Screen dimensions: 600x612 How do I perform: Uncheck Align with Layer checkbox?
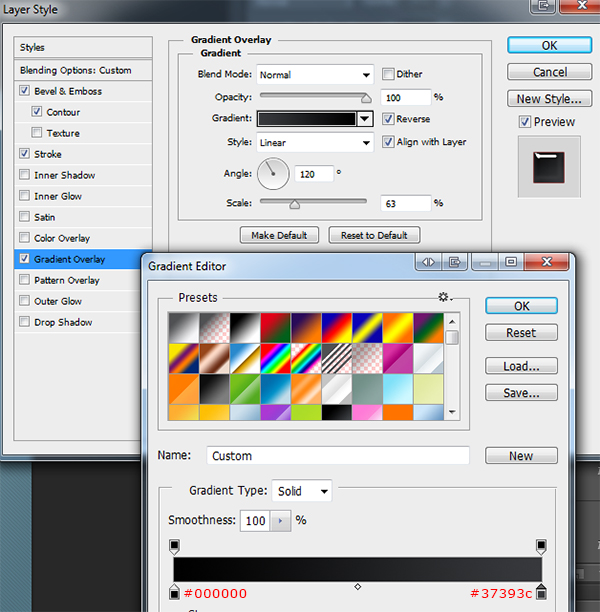pos(388,142)
